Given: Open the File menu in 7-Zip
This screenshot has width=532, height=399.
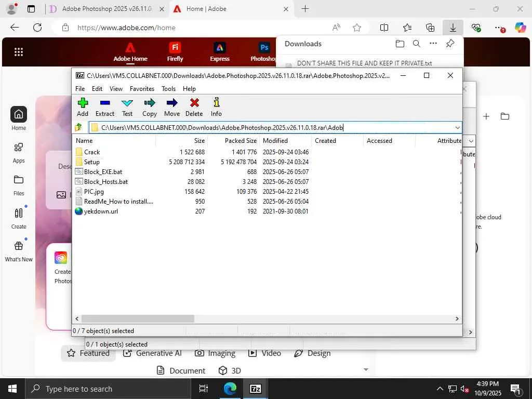Looking at the screenshot, I should pyautogui.click(x=80, y=88).
